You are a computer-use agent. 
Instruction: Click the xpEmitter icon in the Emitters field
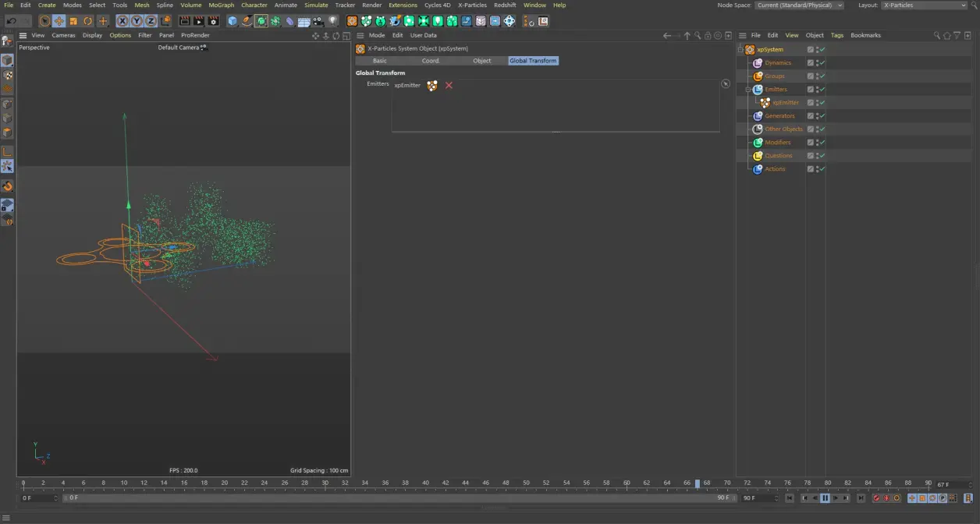pos(432,86)
